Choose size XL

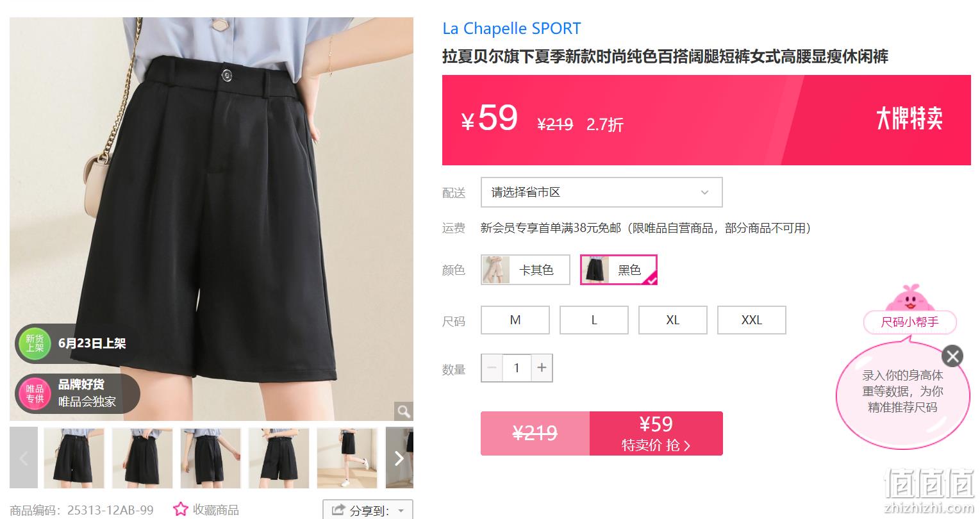(x=672, y=320)
